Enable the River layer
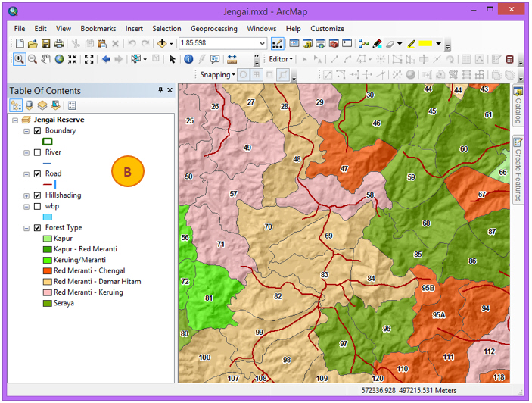 pyautogui.click(x=38, y=152)
